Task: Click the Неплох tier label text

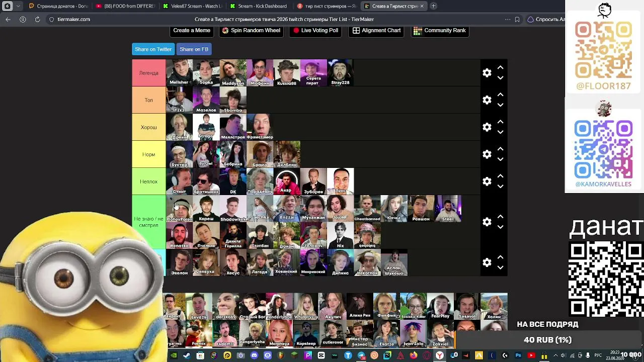Action: 149,182
